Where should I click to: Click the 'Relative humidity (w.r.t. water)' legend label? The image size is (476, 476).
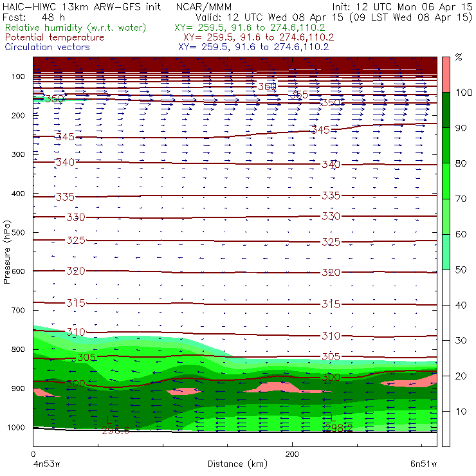(76, 28)
